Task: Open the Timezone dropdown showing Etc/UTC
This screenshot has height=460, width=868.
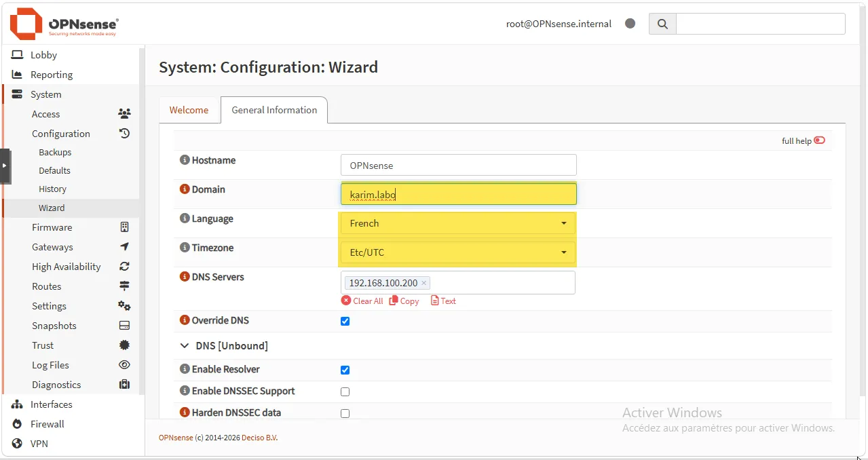Action: [458, 252]
